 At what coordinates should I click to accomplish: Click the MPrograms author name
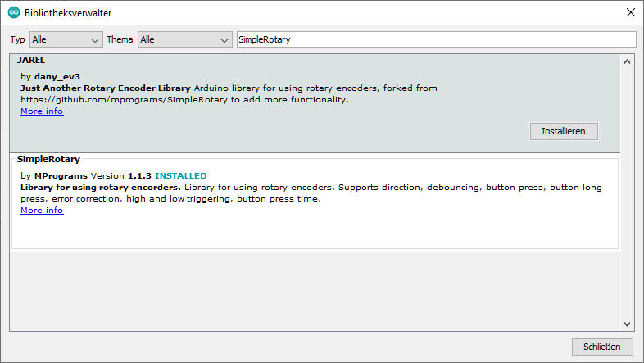coord(60,176)
